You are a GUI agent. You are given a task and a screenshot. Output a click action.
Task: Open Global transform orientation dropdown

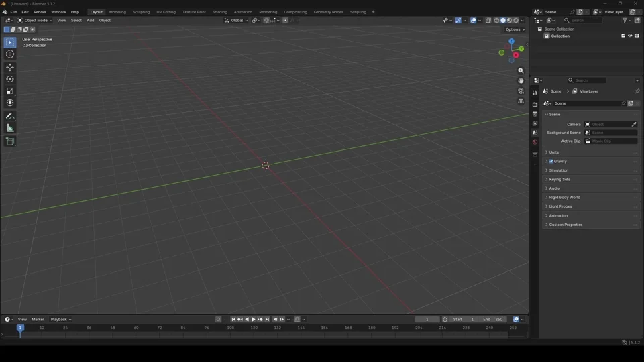pos(236,21)
